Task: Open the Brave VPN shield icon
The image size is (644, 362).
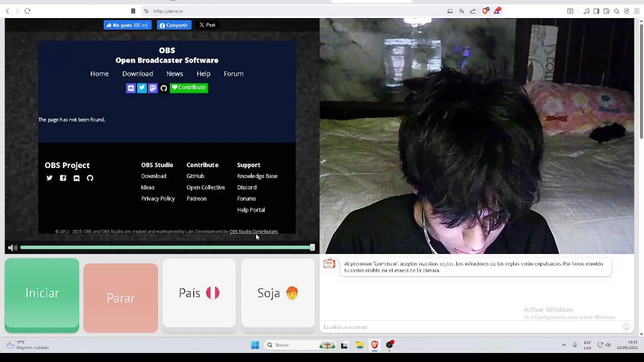Action: [x=626, y=11]
